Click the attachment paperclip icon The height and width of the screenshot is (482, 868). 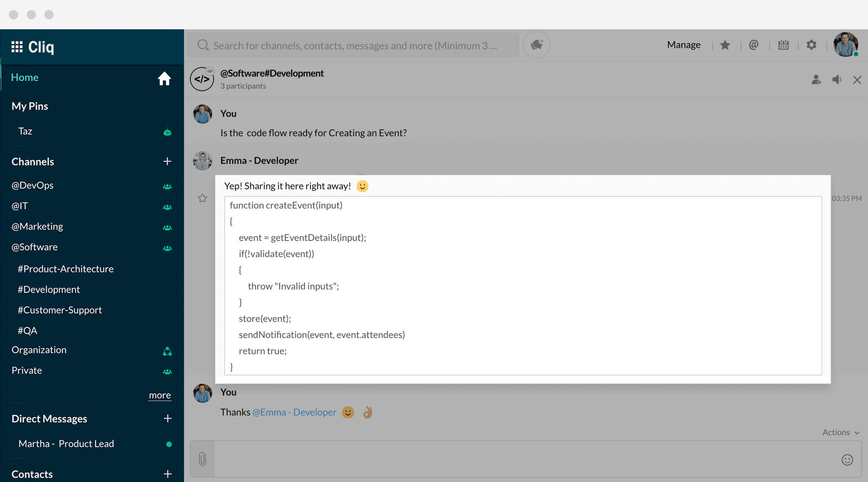202,459
